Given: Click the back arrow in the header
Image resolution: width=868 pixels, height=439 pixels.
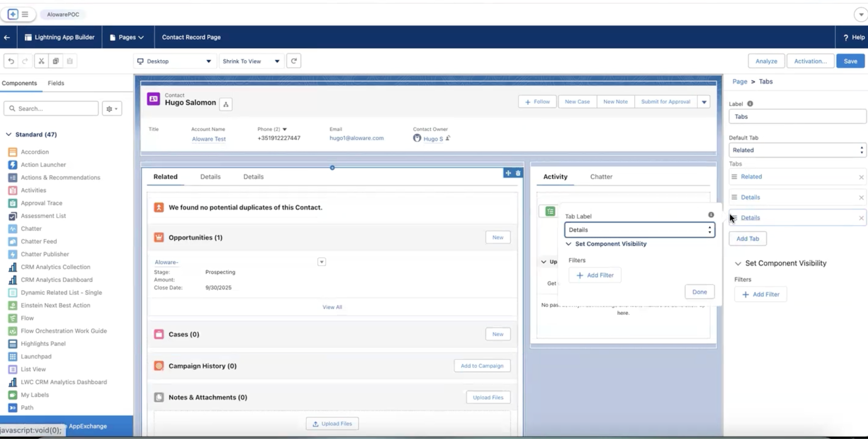Looking at the screenshot, I should [x=7, y=37].
